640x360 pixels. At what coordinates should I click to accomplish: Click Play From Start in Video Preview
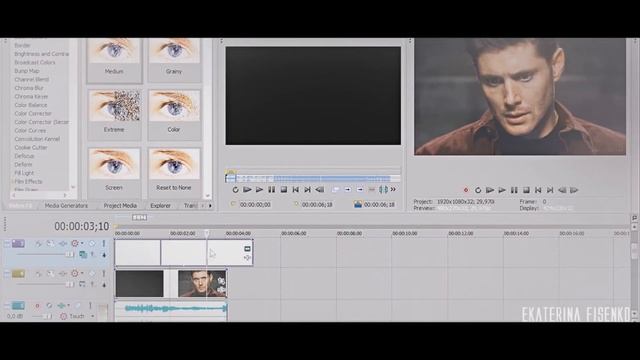(490, 190)
